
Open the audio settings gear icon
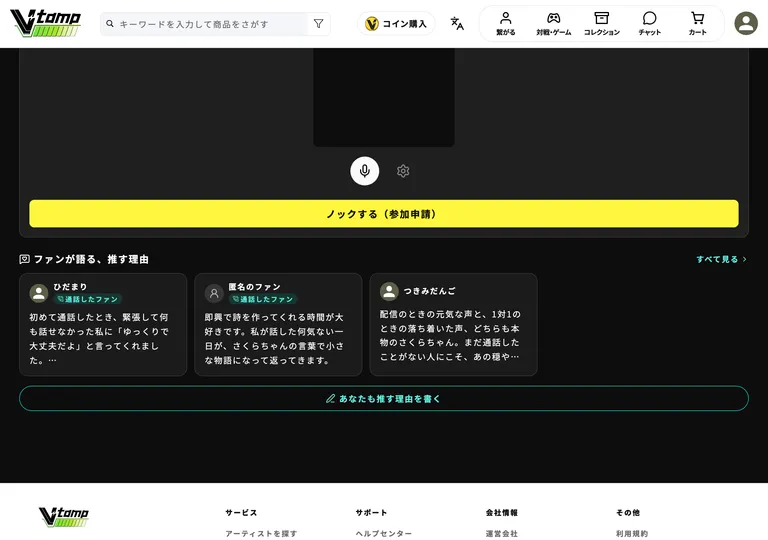[403, 171]
